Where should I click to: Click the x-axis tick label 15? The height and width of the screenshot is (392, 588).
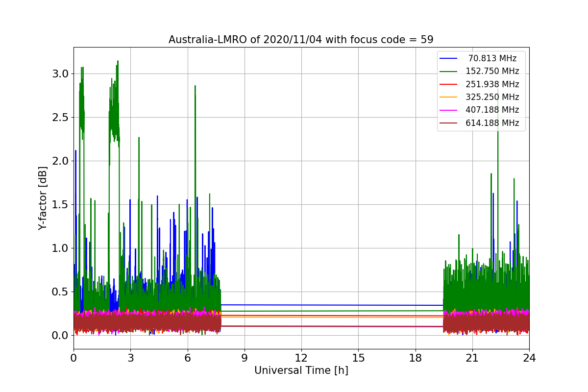(358, 358)
